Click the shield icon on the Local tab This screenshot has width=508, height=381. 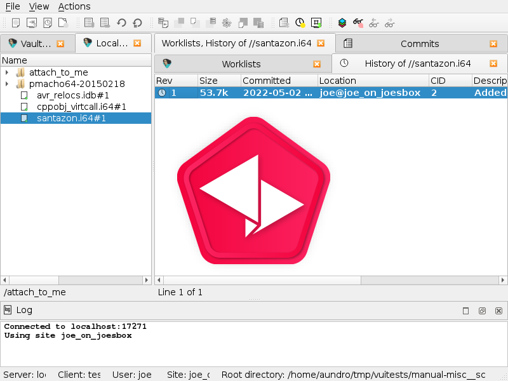(x=88, y=43)
